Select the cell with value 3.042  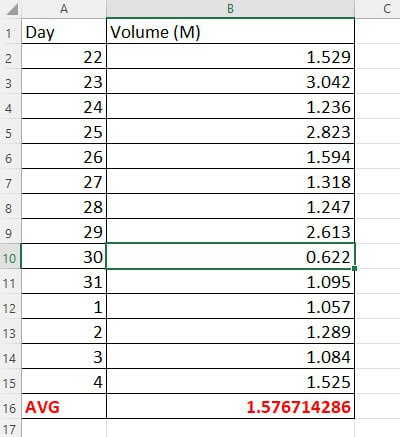[x=230, y=81]
